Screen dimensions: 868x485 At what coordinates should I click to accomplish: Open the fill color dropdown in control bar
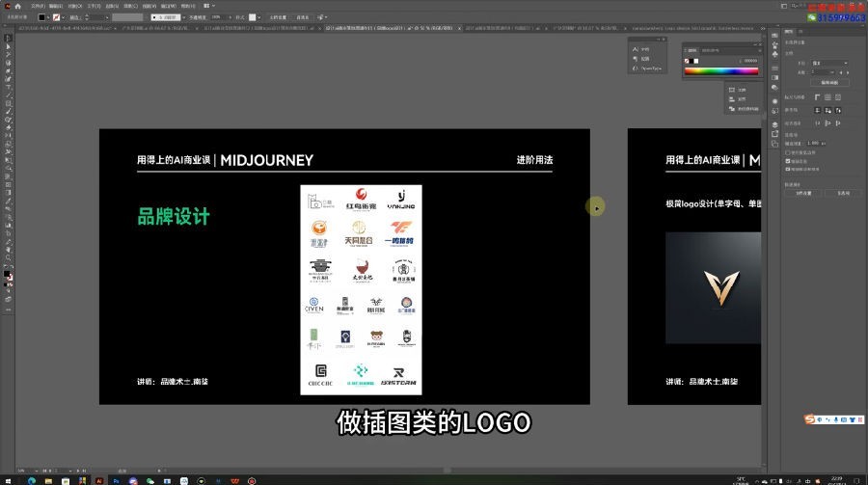click(x=48, y=17)
